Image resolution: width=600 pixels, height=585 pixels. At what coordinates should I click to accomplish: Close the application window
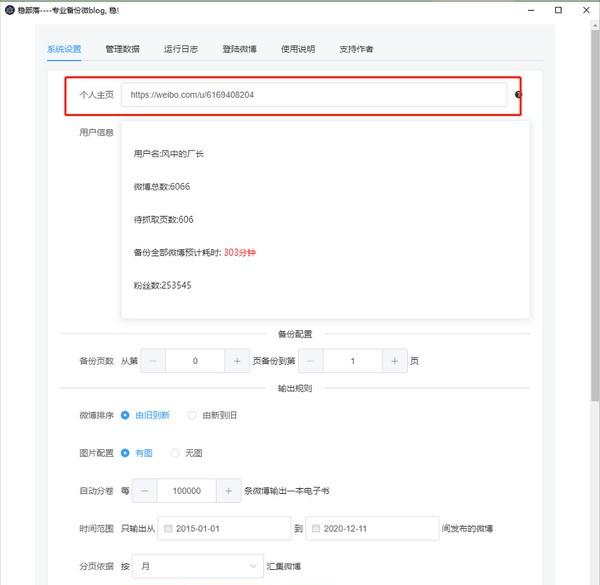pos(586,10)
